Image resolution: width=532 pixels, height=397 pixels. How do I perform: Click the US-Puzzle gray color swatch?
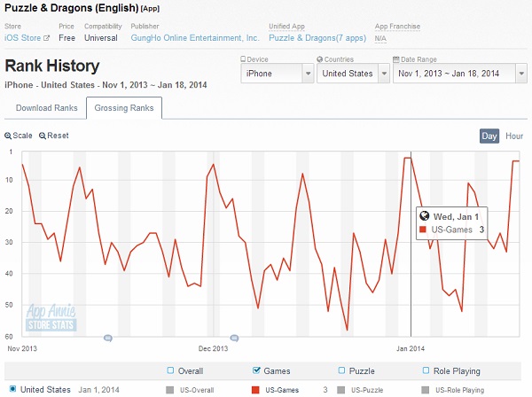[341, 390]
